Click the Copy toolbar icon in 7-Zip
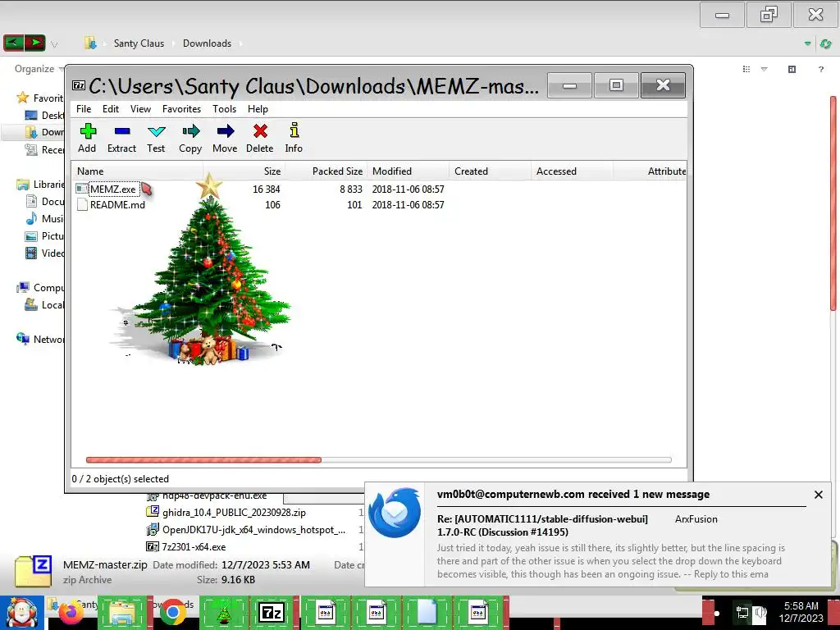This screenshot has width=840, height=630. coord(190,139)
